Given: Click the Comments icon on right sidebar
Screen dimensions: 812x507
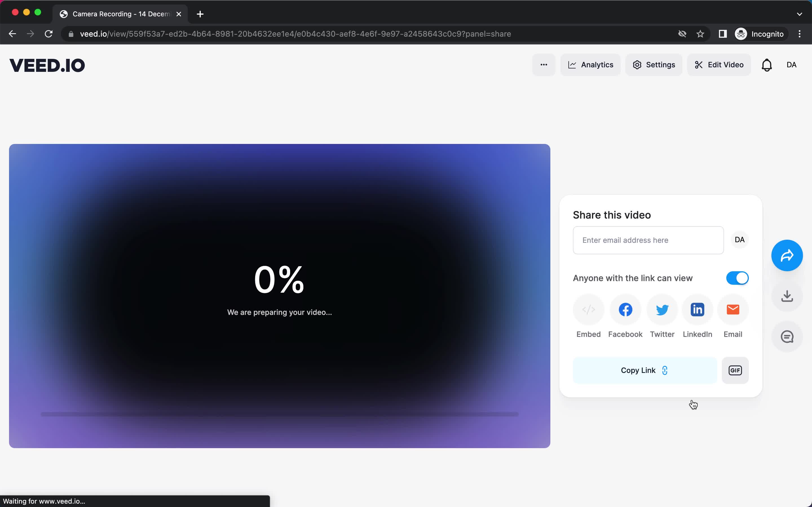Looking at the screenshot, I should click(787, 336).
